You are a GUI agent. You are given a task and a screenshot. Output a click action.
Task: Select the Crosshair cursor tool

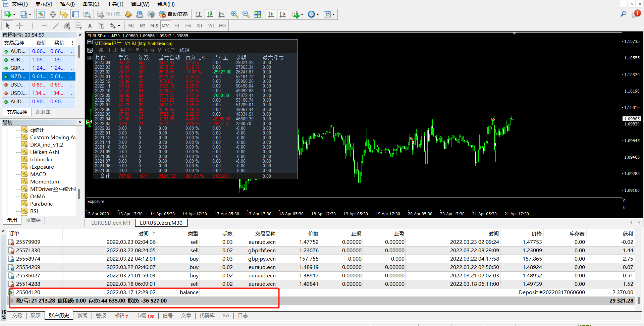pos(19,26)
